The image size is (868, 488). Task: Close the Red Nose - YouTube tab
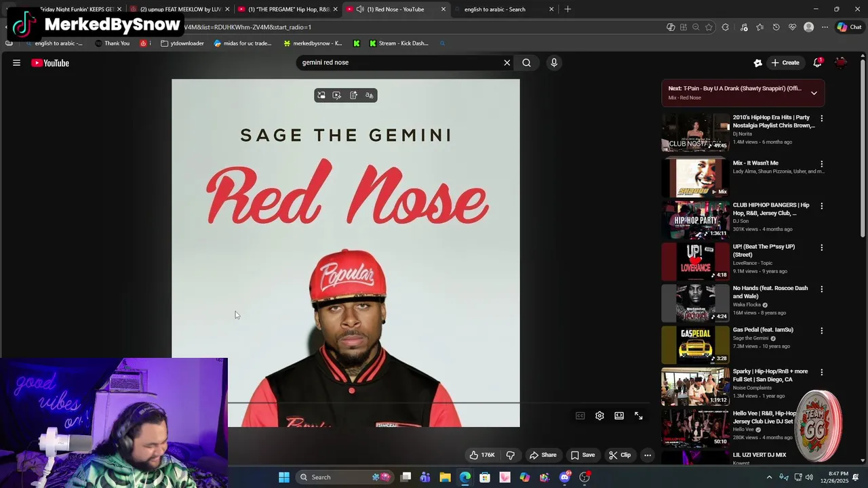tap(443, 9)
